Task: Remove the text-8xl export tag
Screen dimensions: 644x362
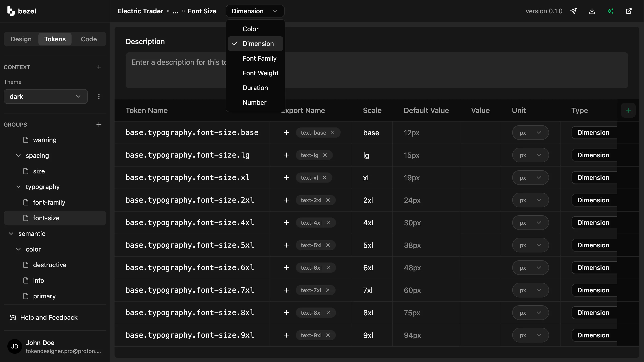Action: (x=328, y=313)
